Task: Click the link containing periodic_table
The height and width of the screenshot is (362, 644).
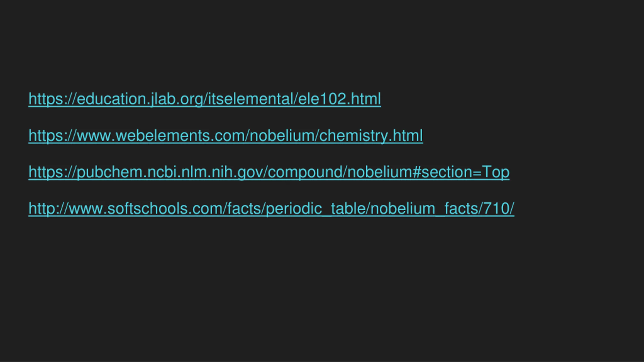Action: tap(271, 209)
